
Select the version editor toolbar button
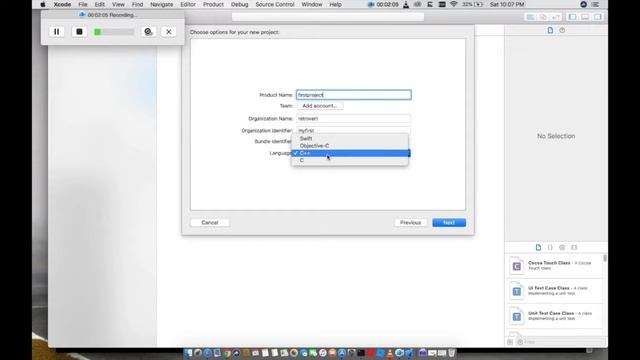point(556,17)
